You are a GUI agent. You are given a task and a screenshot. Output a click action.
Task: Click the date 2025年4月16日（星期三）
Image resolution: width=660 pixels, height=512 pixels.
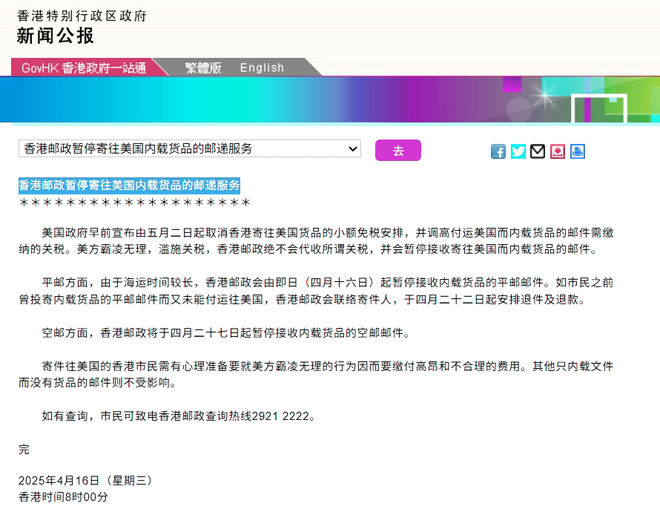[x=85, y=480]
